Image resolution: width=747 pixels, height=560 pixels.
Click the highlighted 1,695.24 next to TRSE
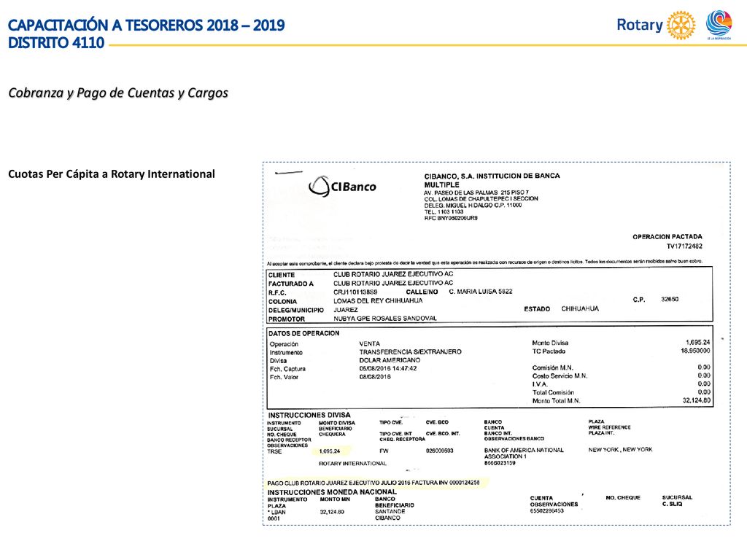(330, 451)
